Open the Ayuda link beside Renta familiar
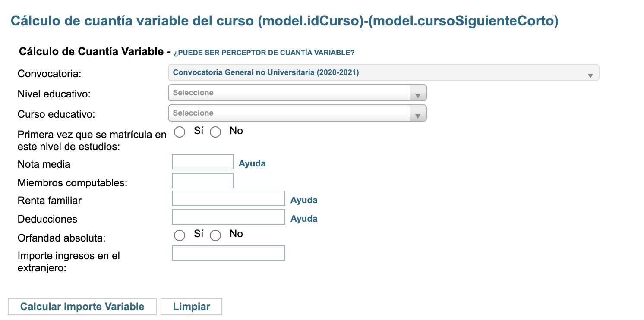644x320 pixels. [304, 200]
